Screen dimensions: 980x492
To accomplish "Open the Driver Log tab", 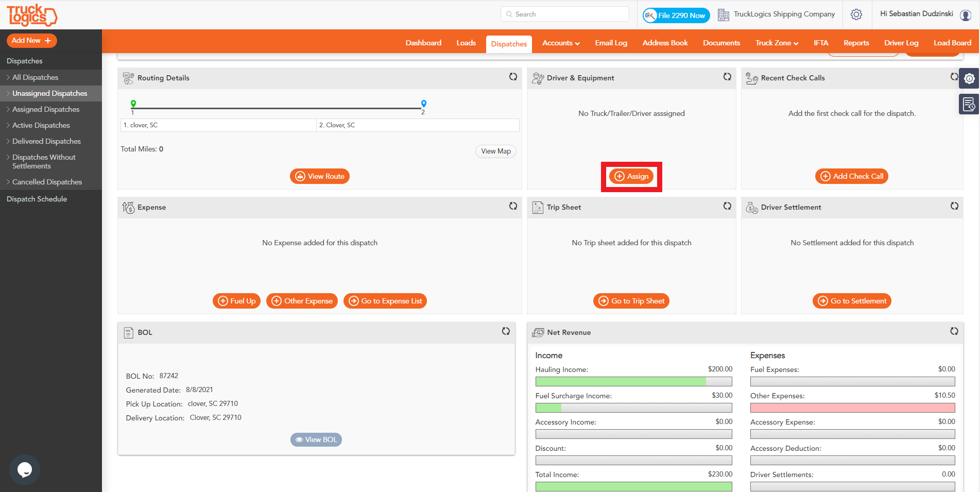I will (901, 43).
